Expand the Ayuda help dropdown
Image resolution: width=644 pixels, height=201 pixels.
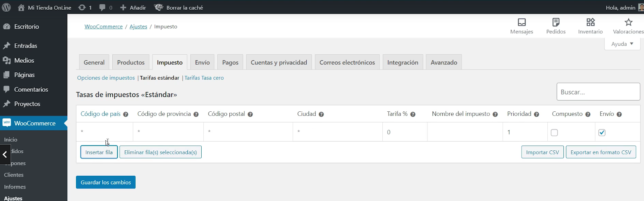point(622,44)
